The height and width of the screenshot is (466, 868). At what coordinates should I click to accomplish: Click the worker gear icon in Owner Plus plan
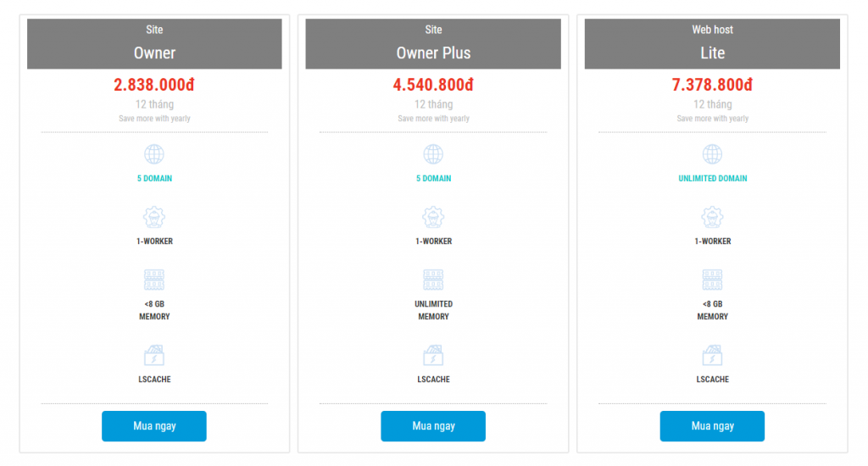pyautogui.click(x=433, y=217)
